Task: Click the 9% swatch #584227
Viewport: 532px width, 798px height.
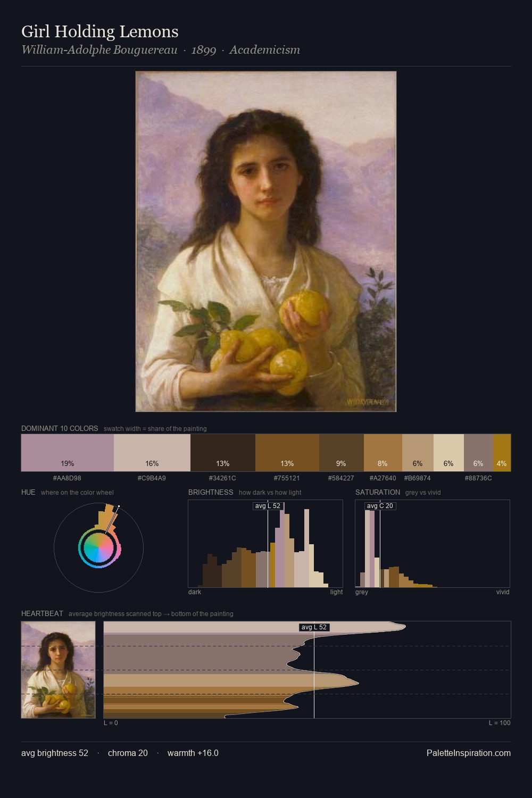Action: point(342,453)
